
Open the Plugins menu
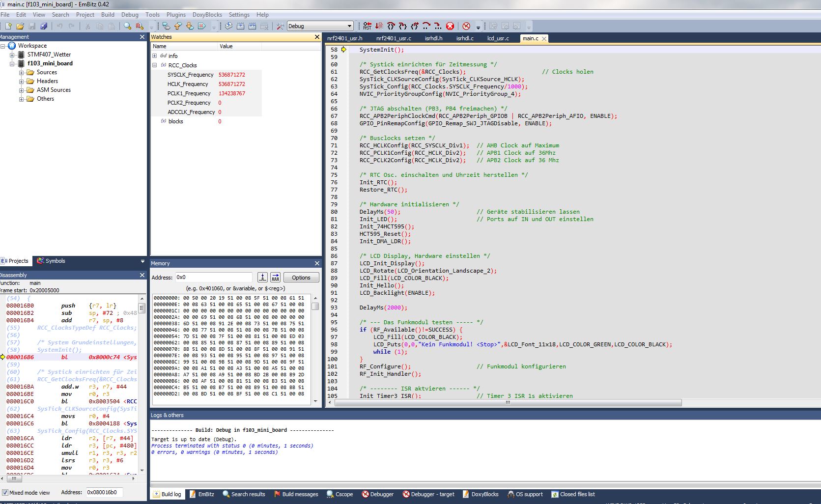176,15
